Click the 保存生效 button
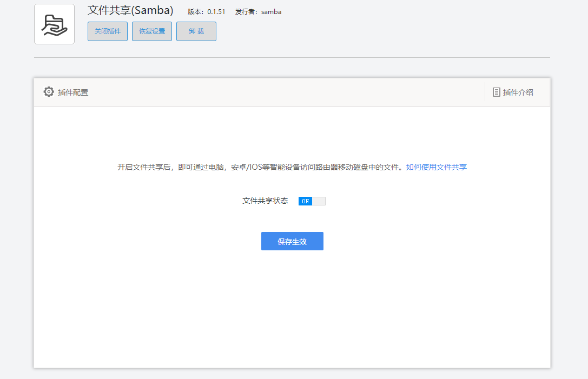 [292, 241]
